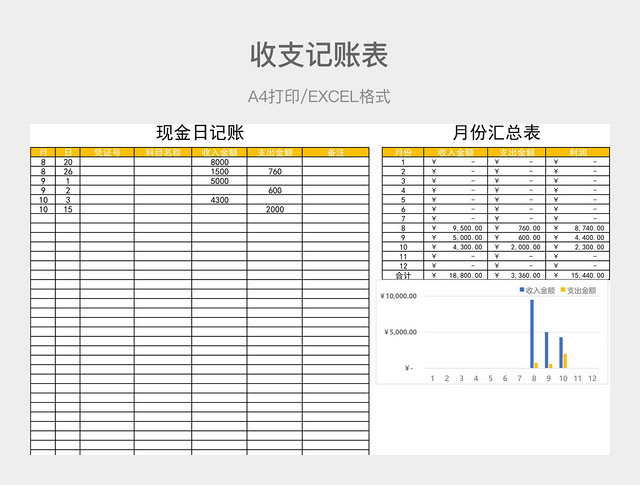640x485 pixels.
Task: Select 支出金额 header in the cash journal table
Action: tap(275, 152)
